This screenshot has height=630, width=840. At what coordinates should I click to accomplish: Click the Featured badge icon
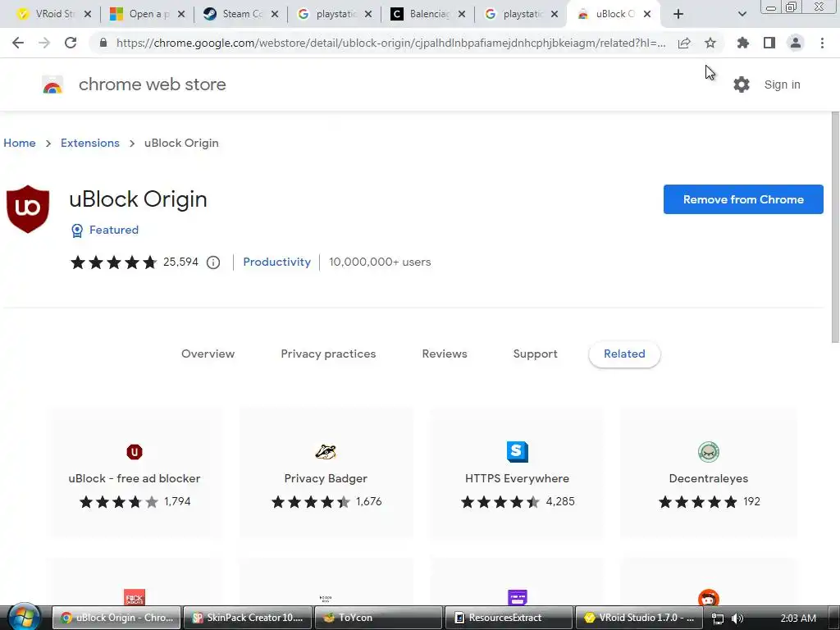(77, 231)
